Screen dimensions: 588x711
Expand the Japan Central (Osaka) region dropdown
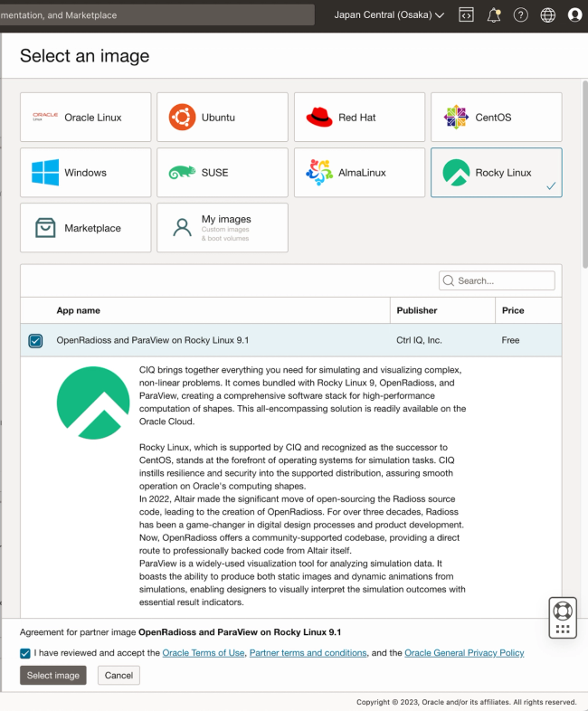tap(389, 15)
